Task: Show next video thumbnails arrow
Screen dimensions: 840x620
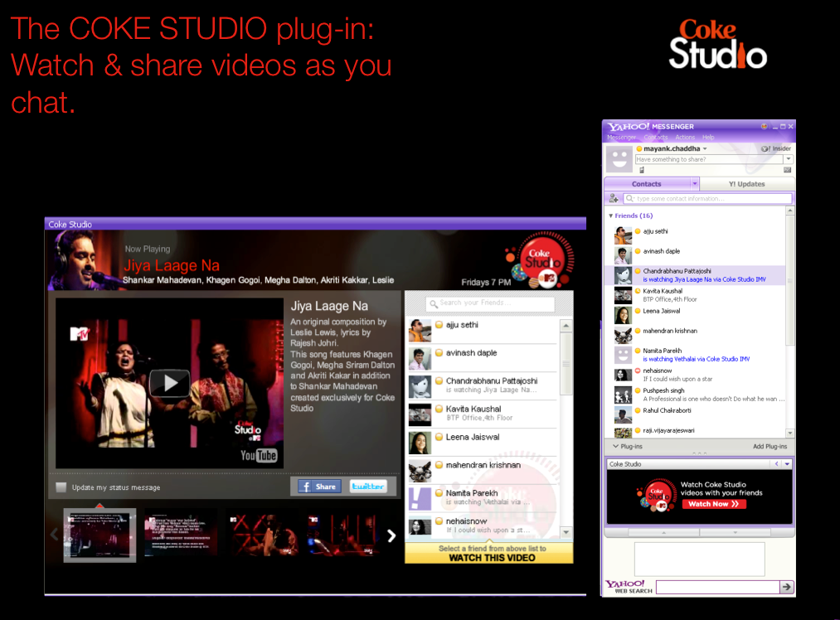Action: coord(391,535)
